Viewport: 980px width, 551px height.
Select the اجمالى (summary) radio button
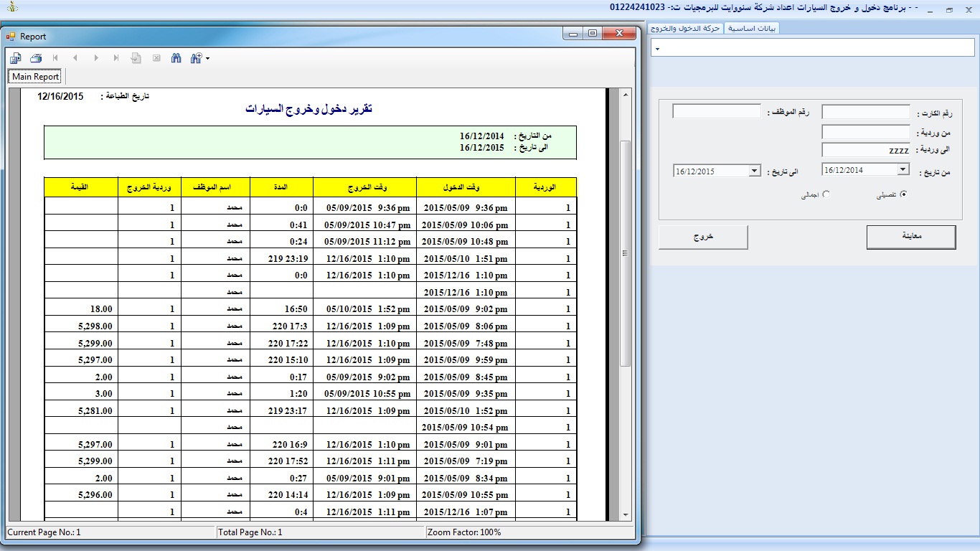pos(826,194)
